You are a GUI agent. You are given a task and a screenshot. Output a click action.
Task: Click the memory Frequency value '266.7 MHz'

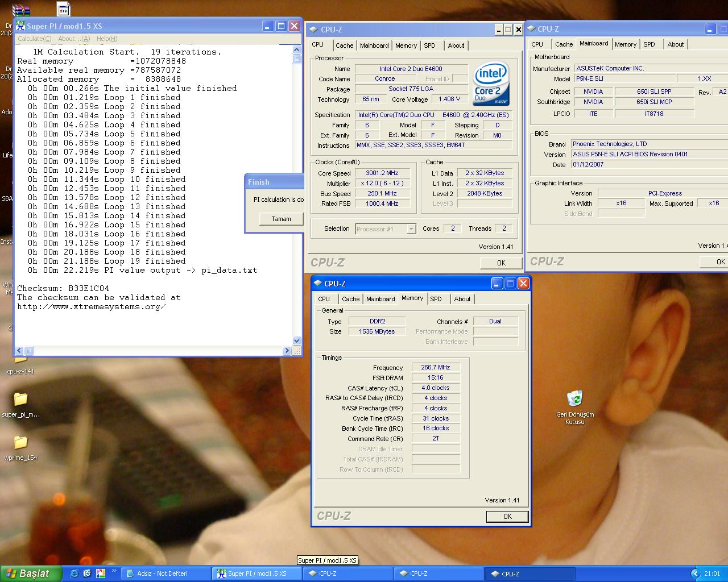436,368
